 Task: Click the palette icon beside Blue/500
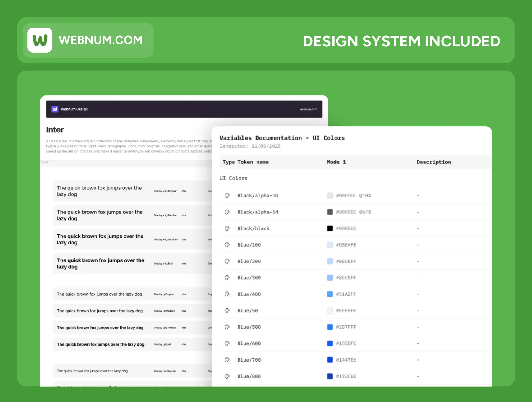227,327
